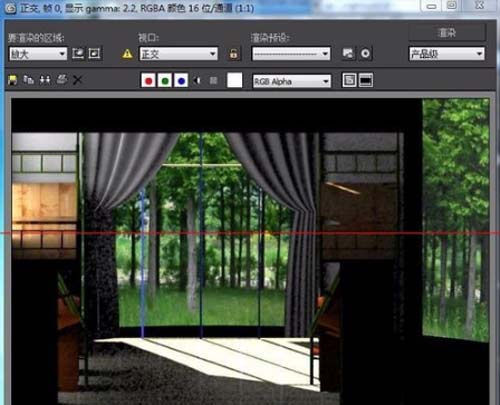The height and width of the screenshot is (405, 500).
Task: Toggle the green channel button
Action: 165,81
